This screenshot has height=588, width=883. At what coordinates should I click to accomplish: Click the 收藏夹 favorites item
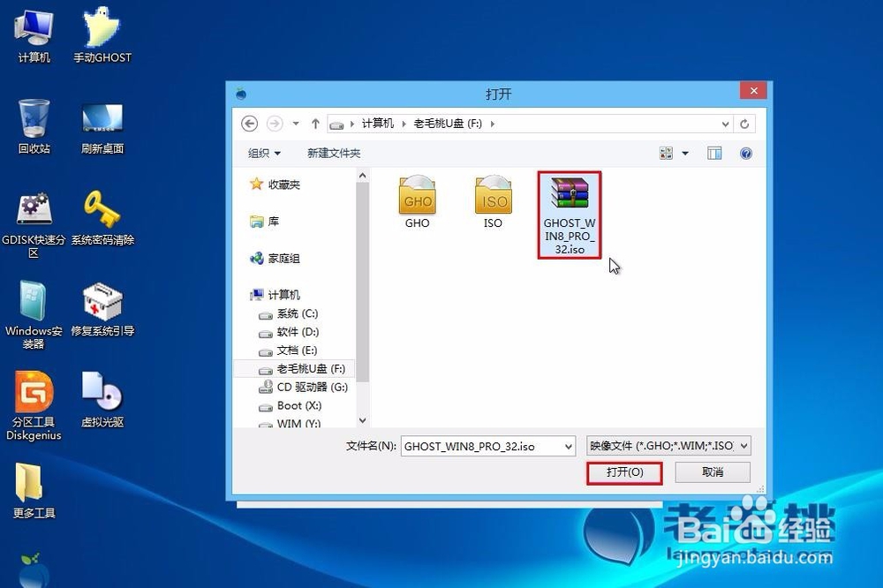275,185
